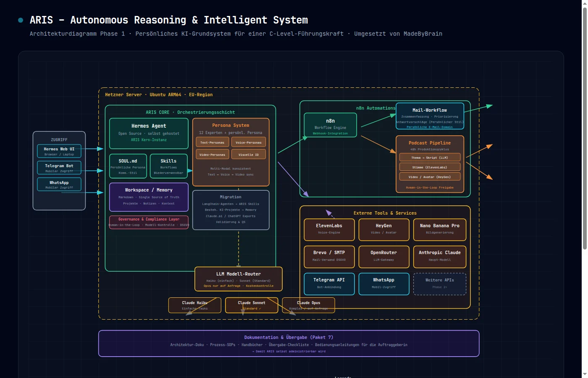Open the Mail-Workflow box
The image size is (588, 378).
(x=430, y=116)
